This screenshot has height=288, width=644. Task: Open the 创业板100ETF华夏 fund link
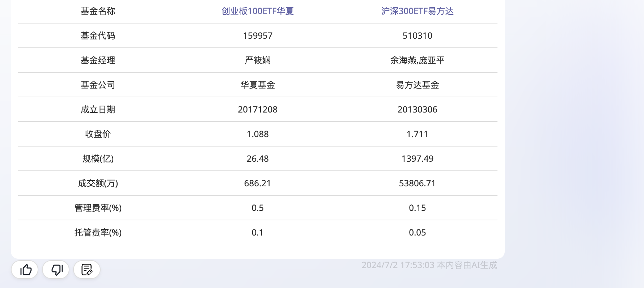[x=257, y=11]
